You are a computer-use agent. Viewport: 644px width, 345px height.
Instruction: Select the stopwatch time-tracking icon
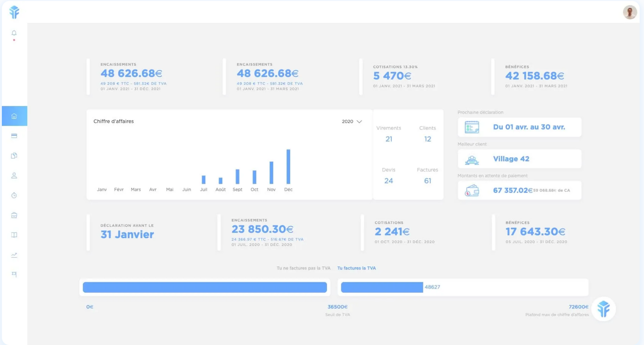click(x=14, y=195)
